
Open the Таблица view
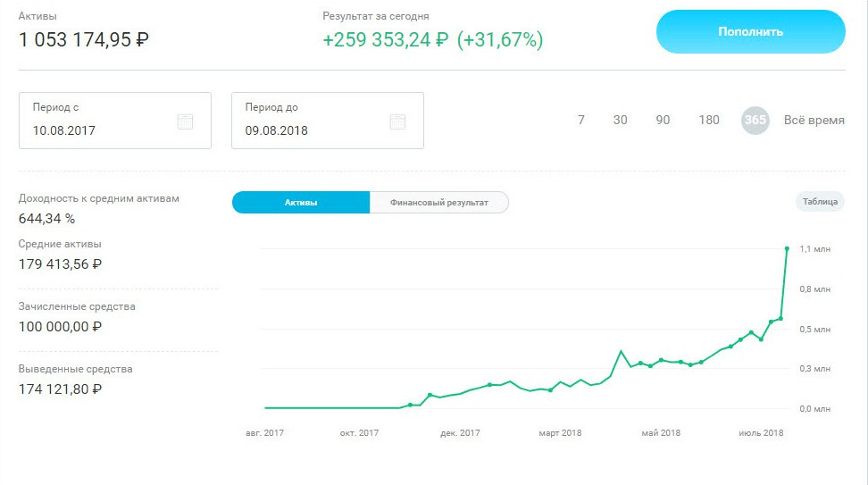click(x=820, y=202)
